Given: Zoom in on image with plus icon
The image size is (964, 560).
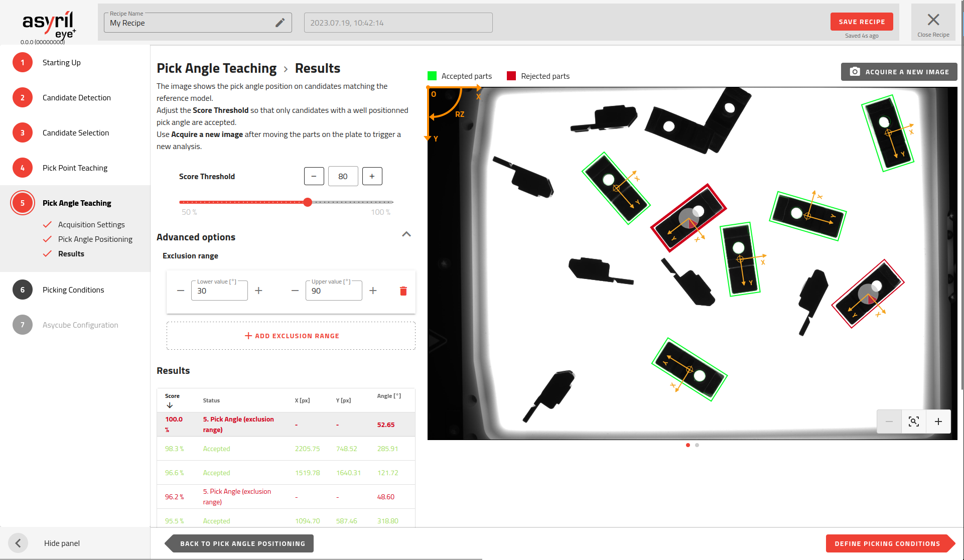Looking at the screenshot, I should coord(938,422).
